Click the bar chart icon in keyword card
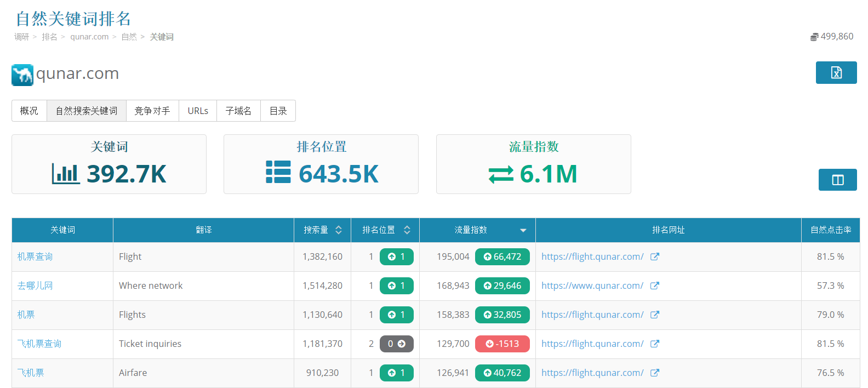868x388 pixels. pyautogui.click(x=66, y=173)
